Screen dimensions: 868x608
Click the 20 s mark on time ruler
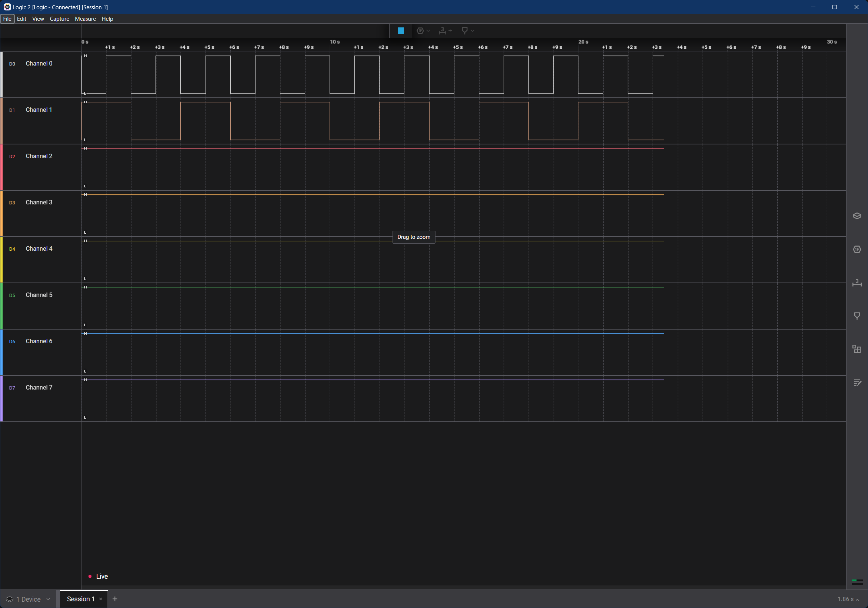583,41
